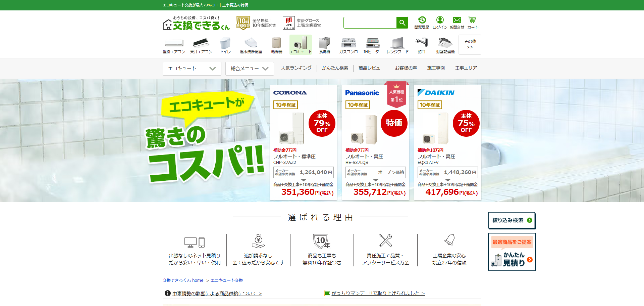Click the かんたん見積り button
The width and height of the screenshot is (644, 306).
coord(512,252)
